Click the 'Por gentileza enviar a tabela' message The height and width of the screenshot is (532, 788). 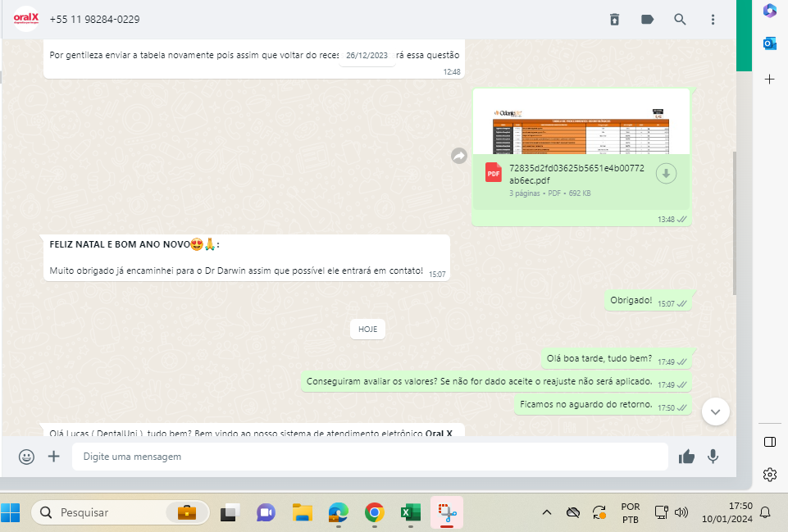tap(254, 59)
